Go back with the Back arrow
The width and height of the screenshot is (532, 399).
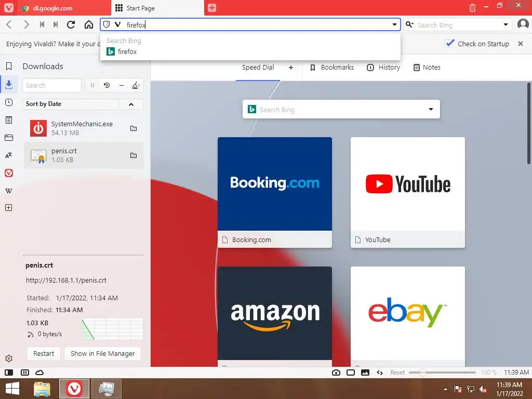(9, 25)
